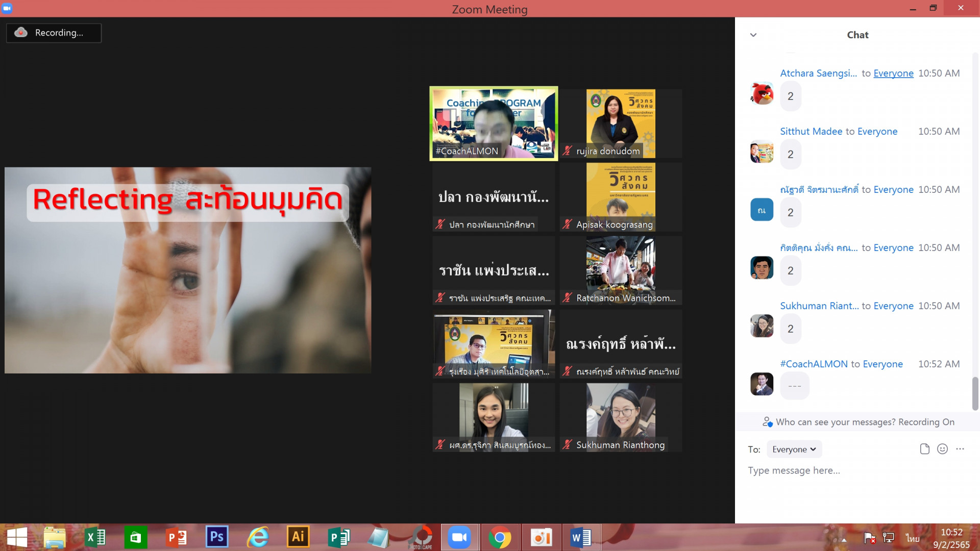The width and height of the screenshot is (980, 551).
Task: Click Atchara's angry bird avatar
Action: pos(762,93)
